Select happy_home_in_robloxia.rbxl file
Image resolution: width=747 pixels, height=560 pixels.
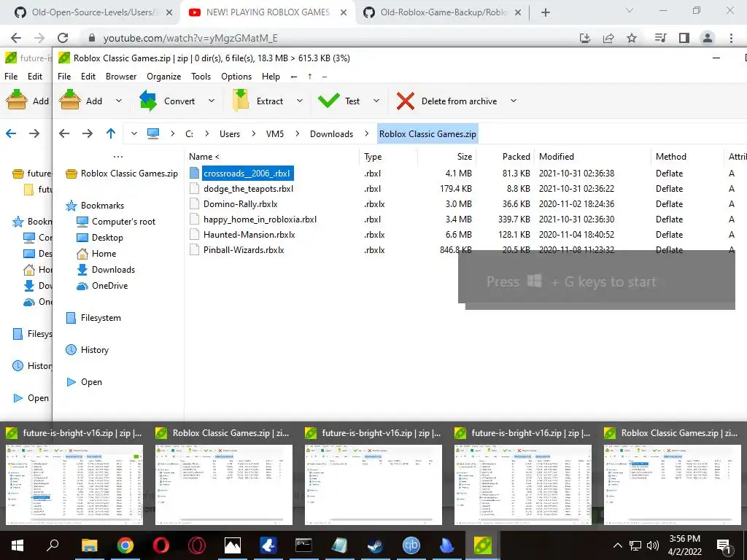[260, 219]
